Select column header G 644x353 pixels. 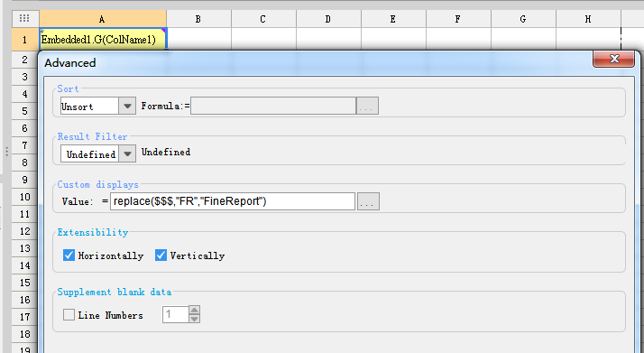524,19
